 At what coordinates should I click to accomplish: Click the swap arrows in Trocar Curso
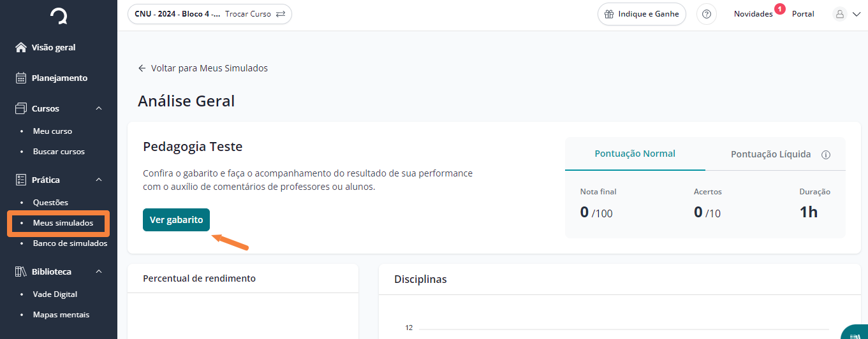281,14
